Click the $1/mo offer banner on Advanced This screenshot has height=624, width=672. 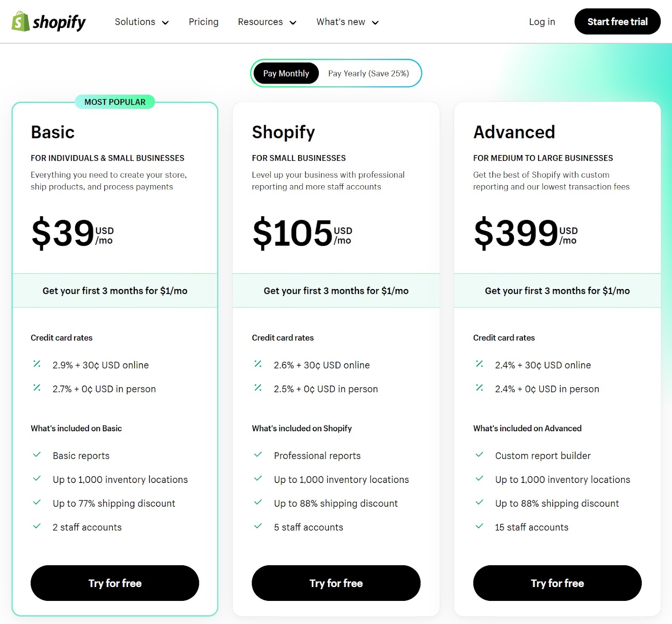(x=557, y=290)
